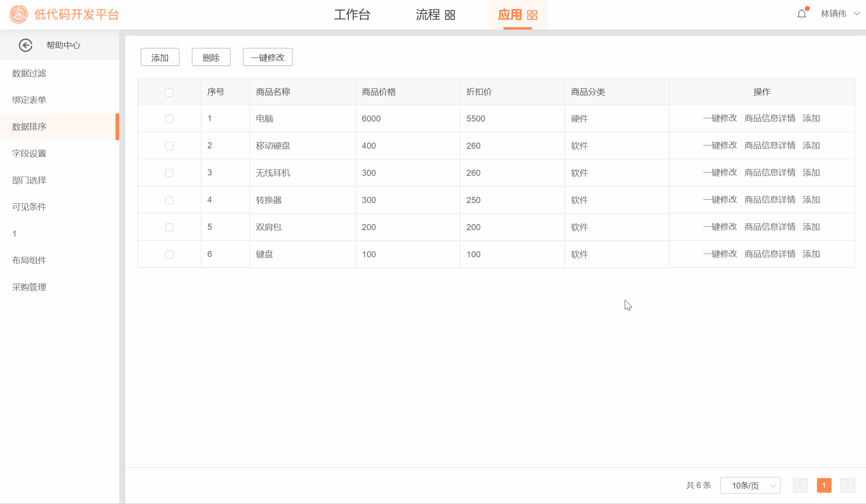The height and width of the screenshot is (504, 866).
Task: Click the grid icon next to 应用
Action: click(x=532, y=15)
